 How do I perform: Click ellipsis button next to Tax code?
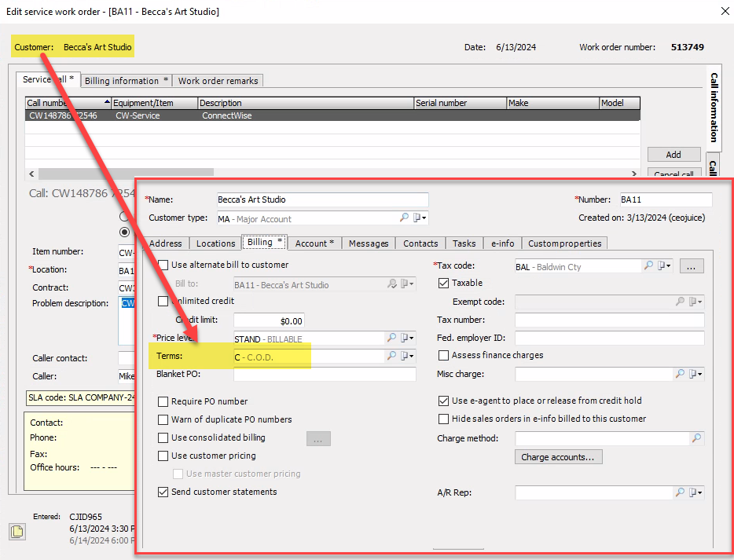coord(692,266)
